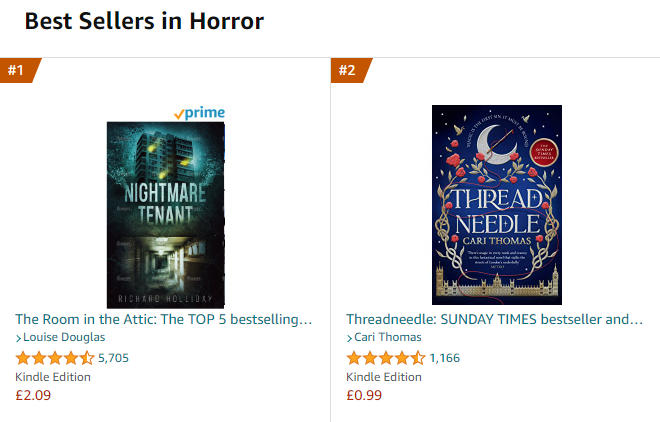Open star rating for Threadneedle
Screen dimensions: 660x422
pyautogui.click(x=386, y=357)
